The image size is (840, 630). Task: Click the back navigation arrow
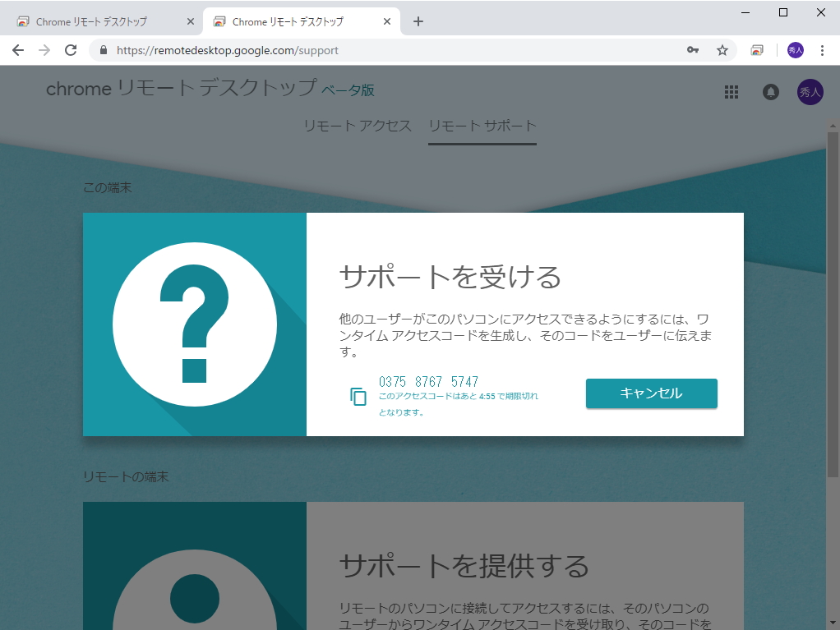pyautogui.click(x=17, y=50)
